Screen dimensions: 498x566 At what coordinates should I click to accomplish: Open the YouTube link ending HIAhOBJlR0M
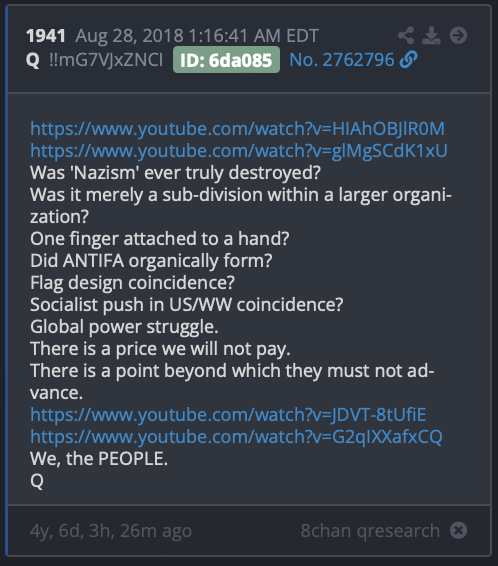pos(237,129)
